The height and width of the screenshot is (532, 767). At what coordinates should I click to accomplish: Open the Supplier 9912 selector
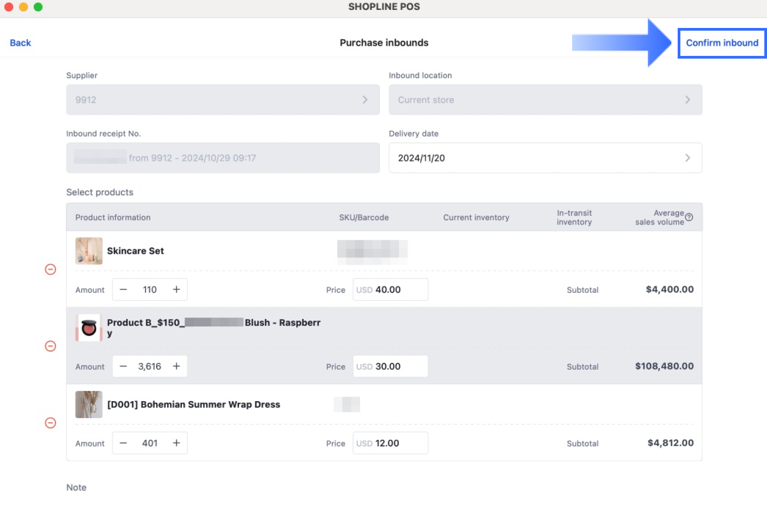[x=222, y=100]
